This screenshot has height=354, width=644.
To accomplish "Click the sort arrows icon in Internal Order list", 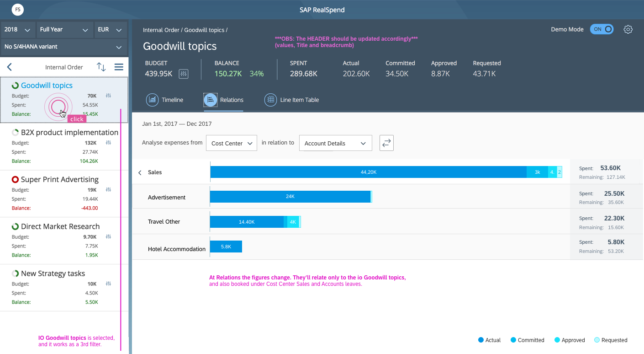I will [101, 67].
